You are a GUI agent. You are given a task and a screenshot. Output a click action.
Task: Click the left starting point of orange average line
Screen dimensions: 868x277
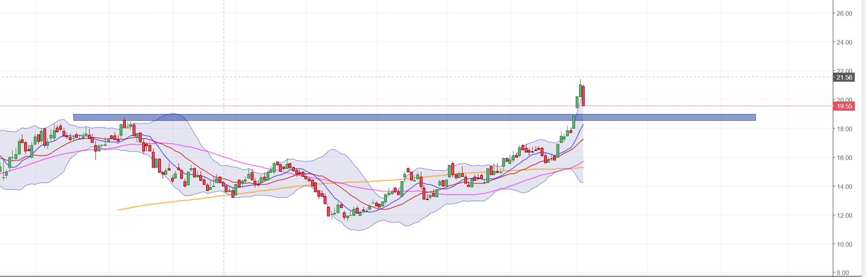[119, 209]
